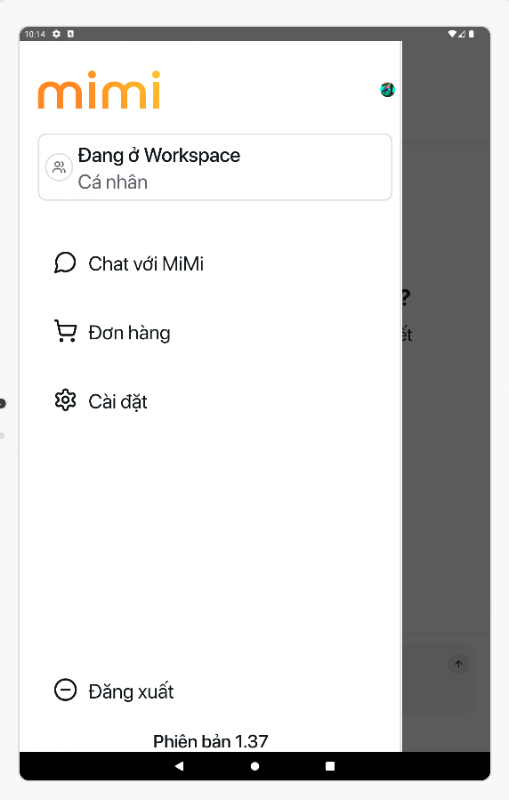Tap the Android back triangle

pos(179,766)
